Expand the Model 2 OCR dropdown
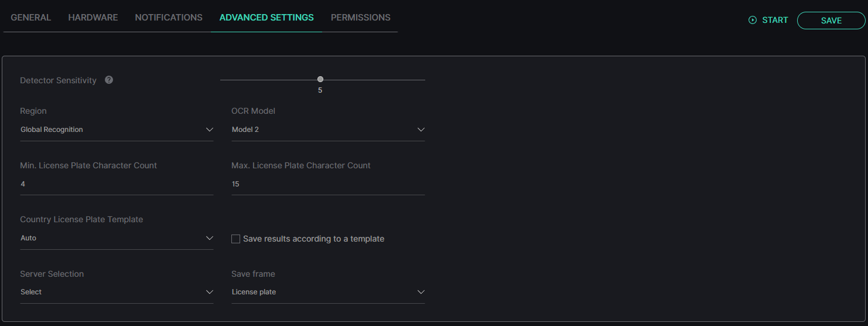868x326 pixels. click(328, 130)
